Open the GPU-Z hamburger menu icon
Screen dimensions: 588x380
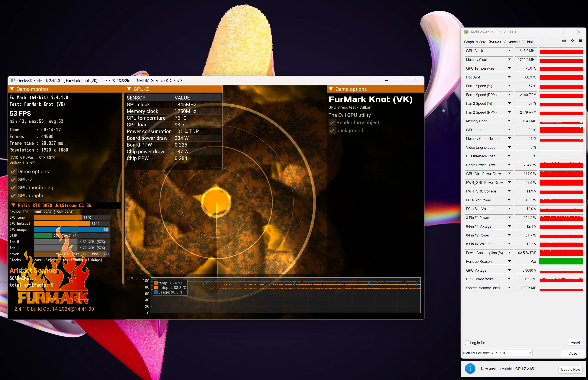(x=581, y=41)
